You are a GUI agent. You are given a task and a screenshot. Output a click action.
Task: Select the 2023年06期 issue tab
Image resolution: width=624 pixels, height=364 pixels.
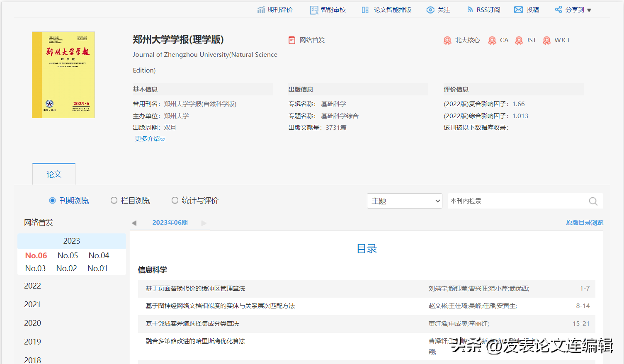tap(170, 223)
